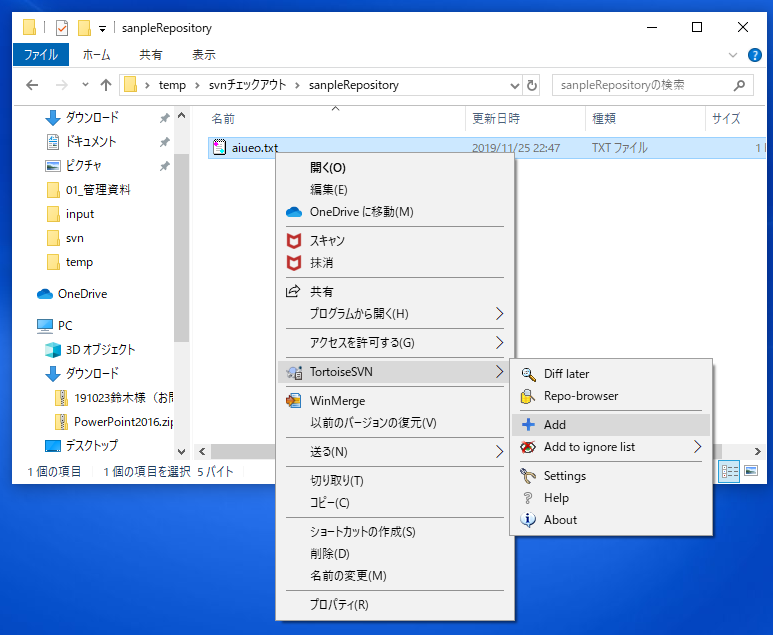The width and height of the screenshot is (773, 635).
Task: Go back with the left arrow button
Action: pyautogui.click(x=33, y=85)
